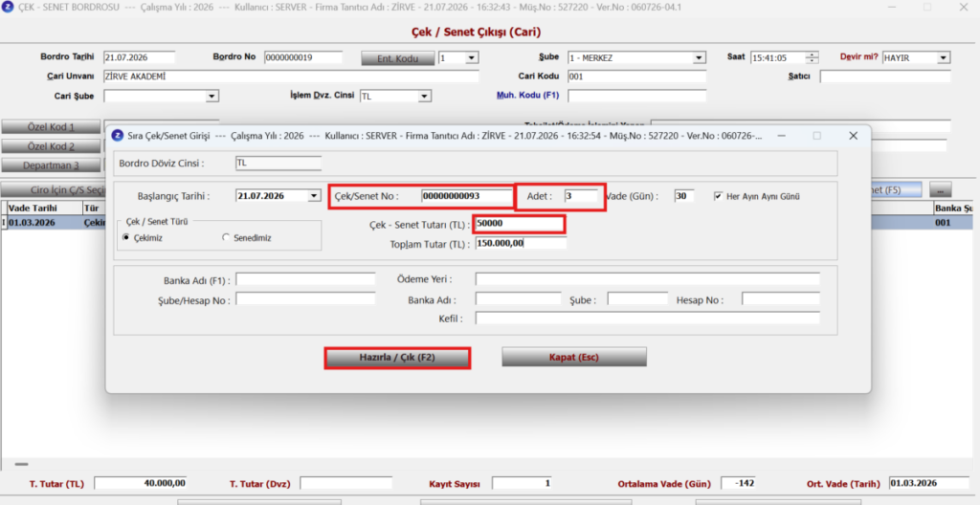
Task: Click Bordro Döviz Cinsi field
Action: click(278, 164)
